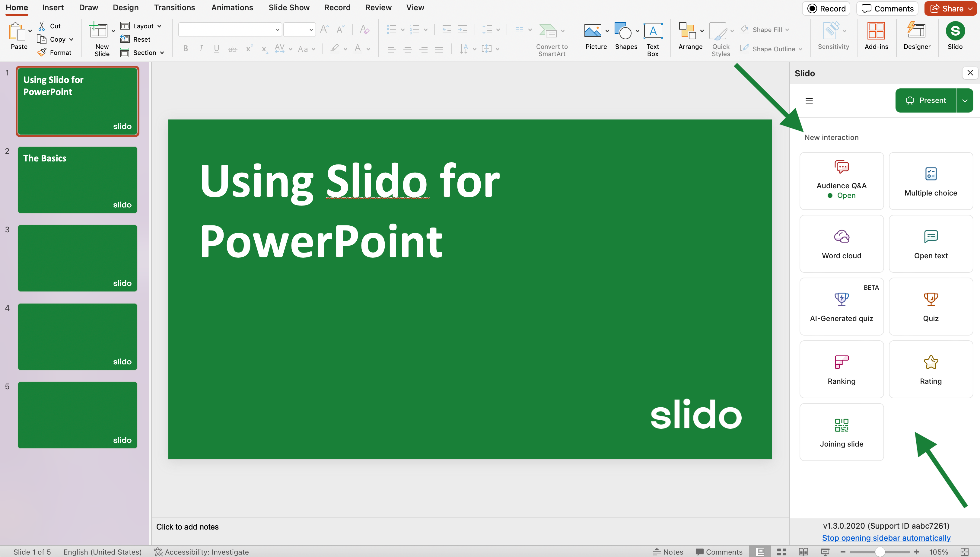Fit slide to current window
Screen dimensions: 980x557
964,552
